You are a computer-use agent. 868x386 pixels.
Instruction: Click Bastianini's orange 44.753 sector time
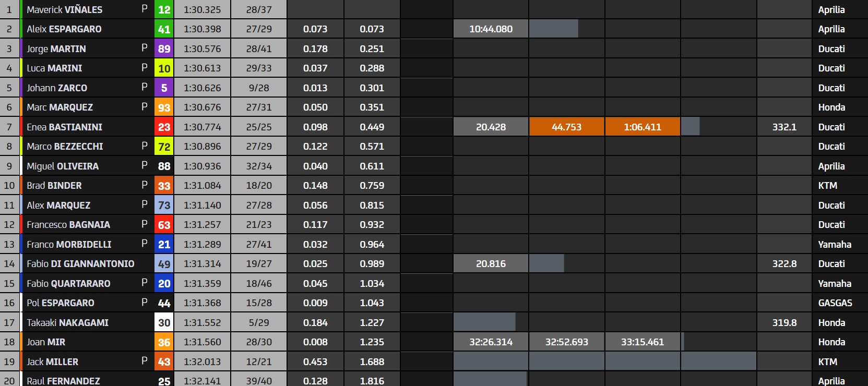tap(566, 127)
